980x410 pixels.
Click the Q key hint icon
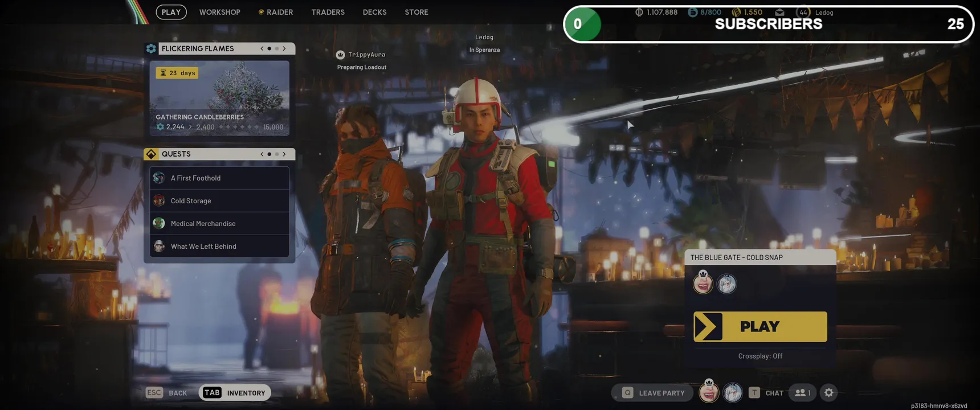coord(627,392)
